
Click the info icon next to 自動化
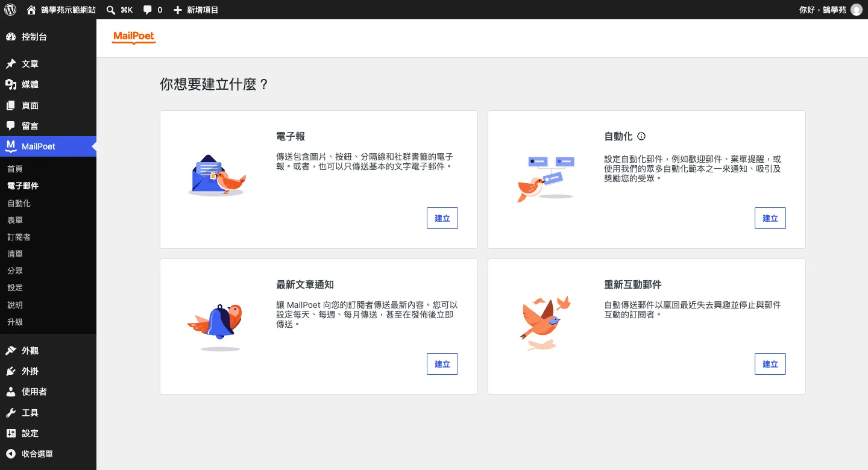[x=641, y=136]
